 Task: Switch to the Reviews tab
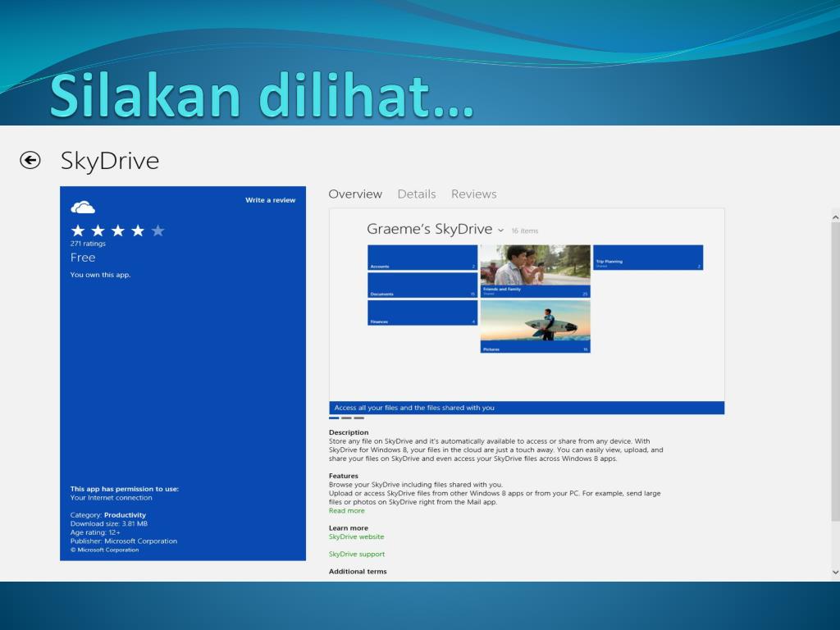point(473,194)
